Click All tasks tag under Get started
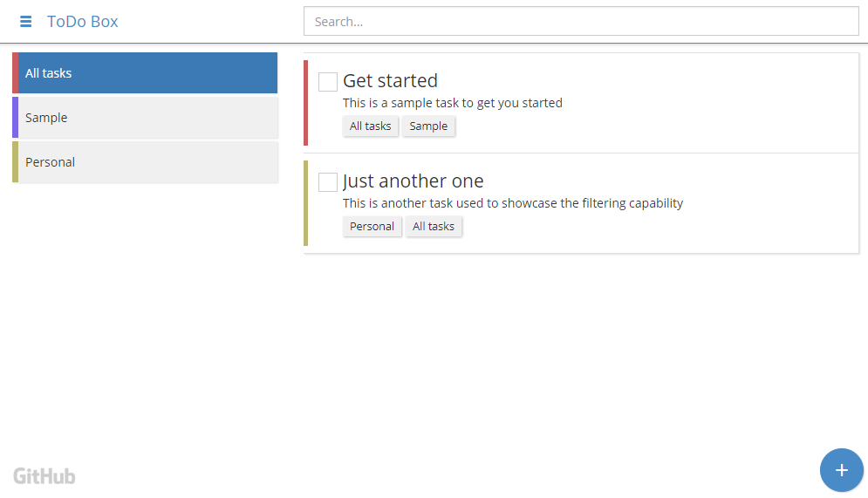The image size is (868, 498). coord(370,126)
